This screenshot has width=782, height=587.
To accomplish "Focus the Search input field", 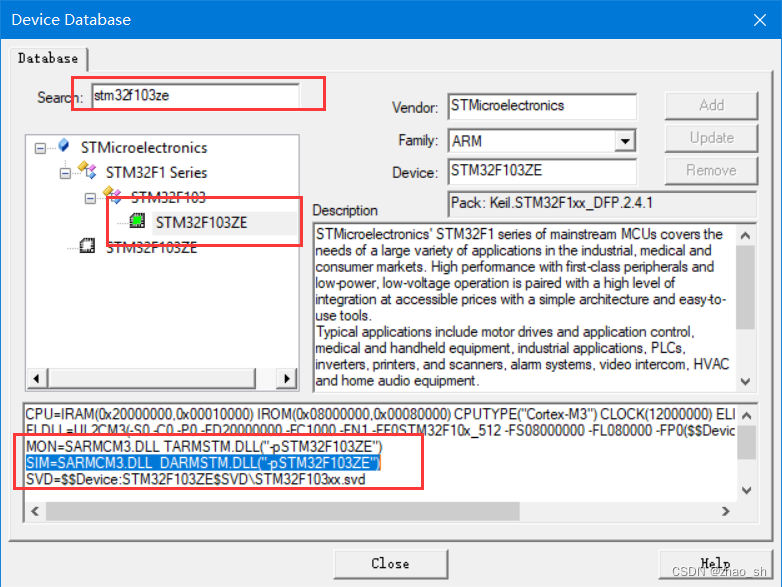I will click(x=196, y=96).
